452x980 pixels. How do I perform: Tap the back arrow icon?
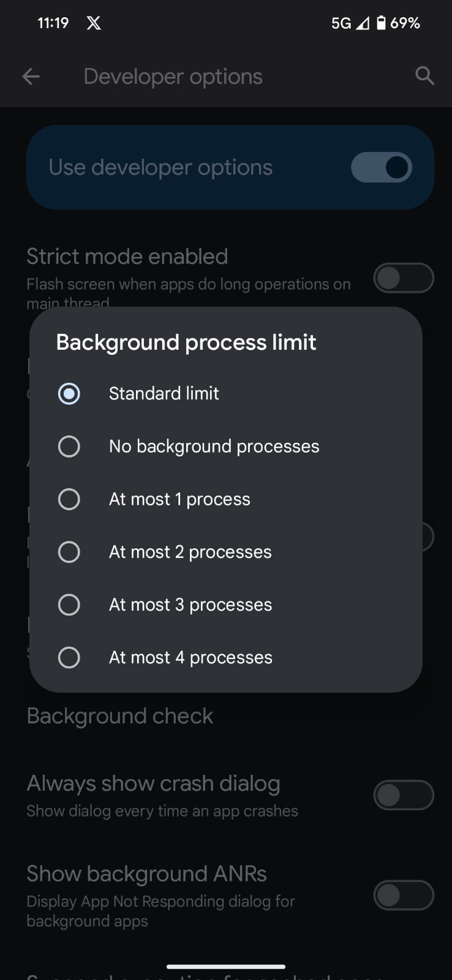pos(31,77)
